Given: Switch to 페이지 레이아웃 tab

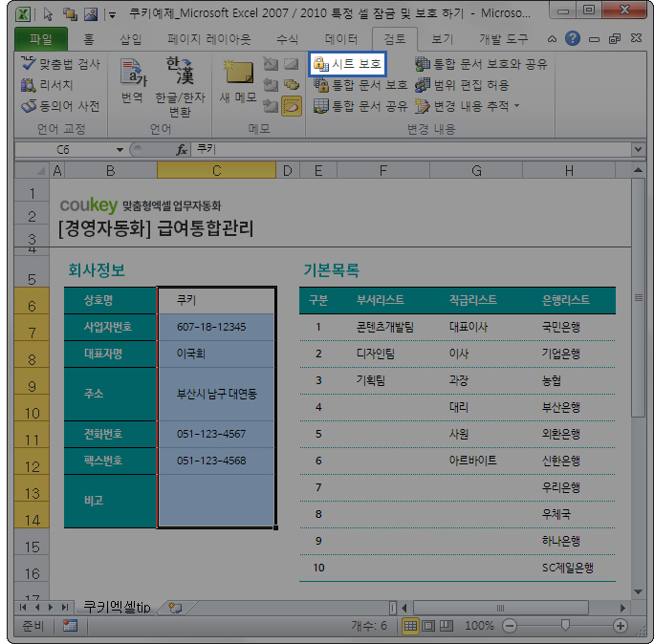Looking at the screenshot, I should tap(209, 39).
